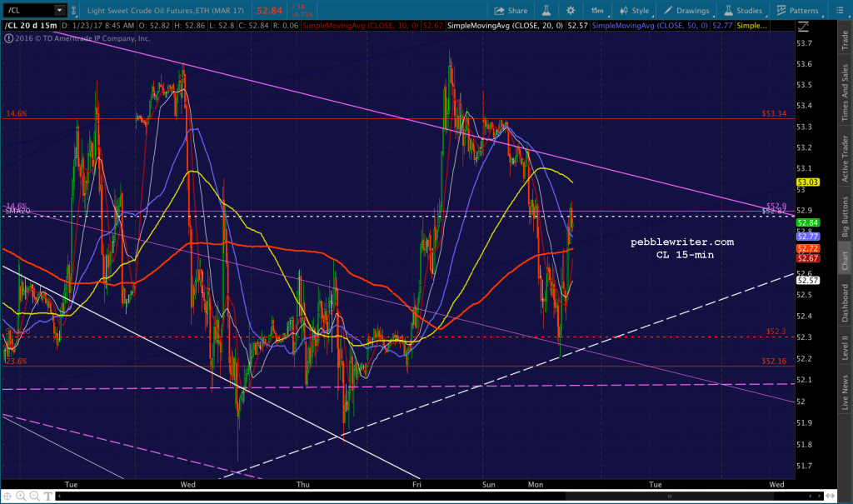Viewport: 853px width, 504px height.
Task: Click the Fri label on time axis
Action: 417,484
